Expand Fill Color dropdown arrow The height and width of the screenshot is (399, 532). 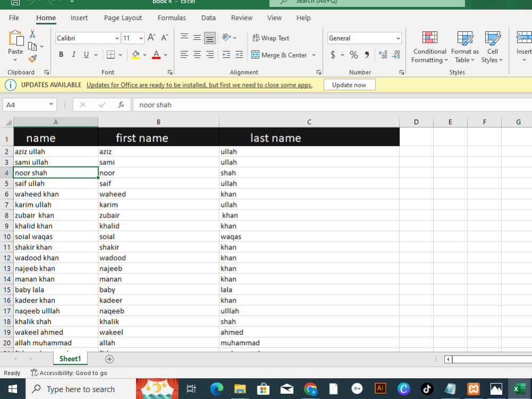[145, 55]
